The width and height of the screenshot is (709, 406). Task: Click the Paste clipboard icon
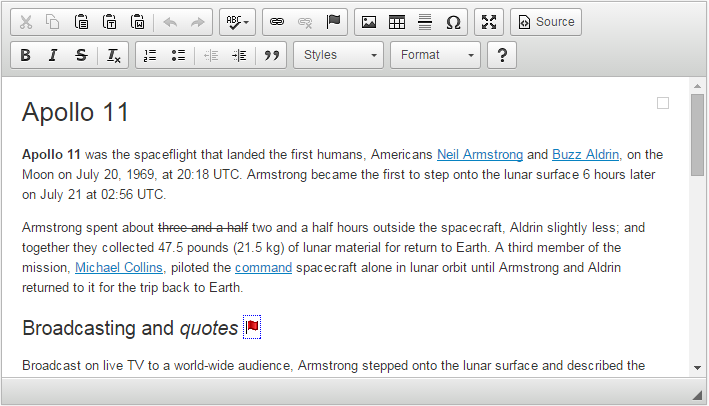pos(81,22)
